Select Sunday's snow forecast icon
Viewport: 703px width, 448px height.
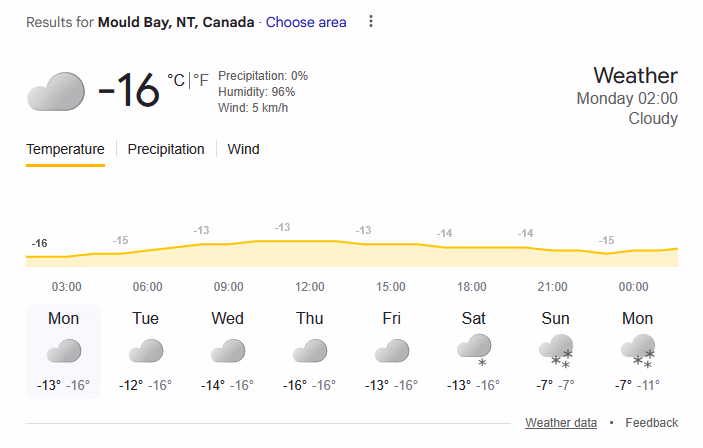click(555, 351)
